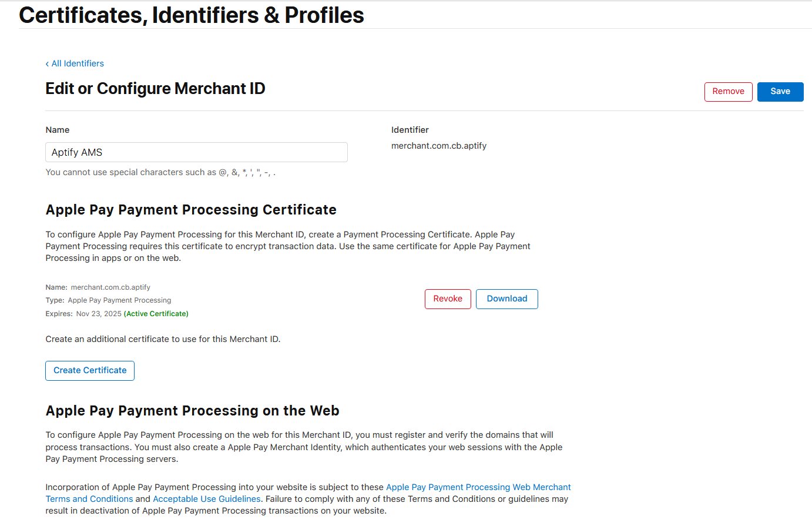Click the Active Certificate status text
Image resolution: width=812 pixels, height=523 pixels.
(x=156, y=314)
